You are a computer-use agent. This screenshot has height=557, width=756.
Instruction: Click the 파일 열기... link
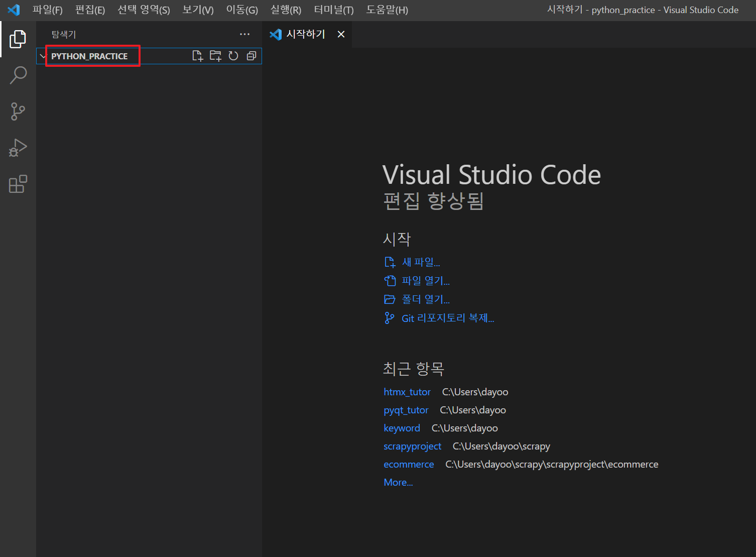426,280
